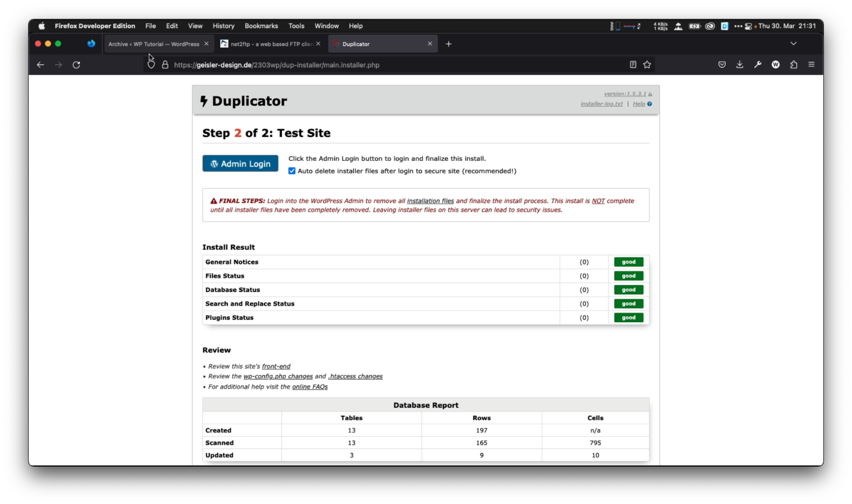This screenshot has width=852, height=504.
Task: Open the Apple menu
Action: tap(41, 26)
